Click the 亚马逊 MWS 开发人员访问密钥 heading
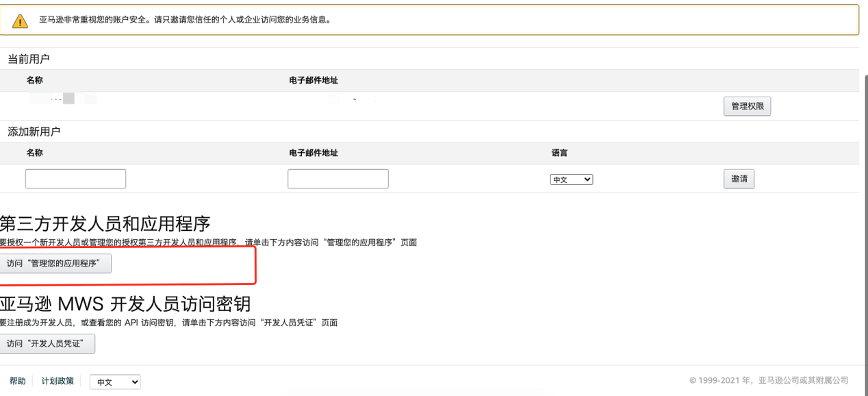Image resolution: width=868 pixels, height=396 pixels. pyautogui.click(x=125, y=304)
